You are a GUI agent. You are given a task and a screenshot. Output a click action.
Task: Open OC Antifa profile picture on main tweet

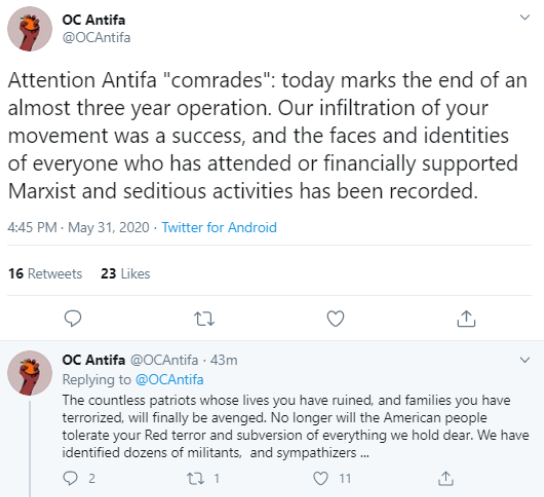30,29
